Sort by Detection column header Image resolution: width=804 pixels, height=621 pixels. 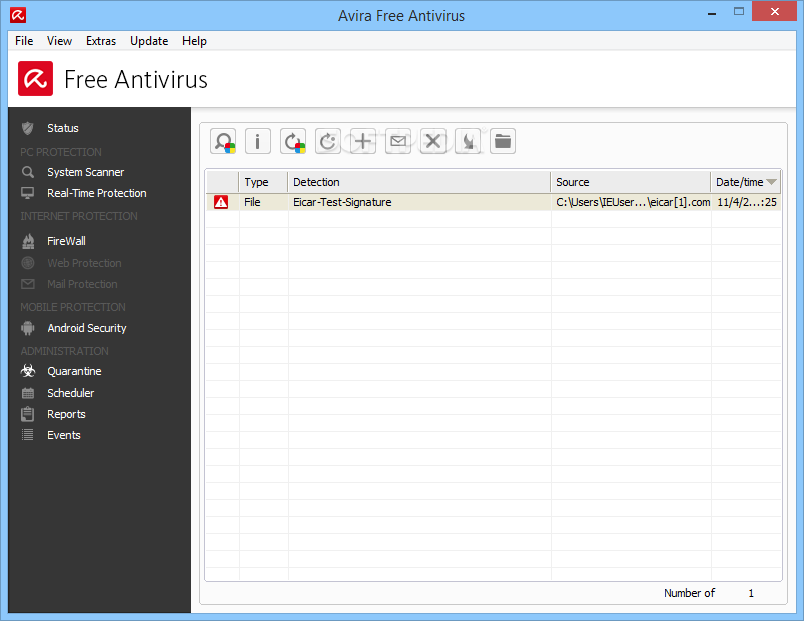pos(419,182)
